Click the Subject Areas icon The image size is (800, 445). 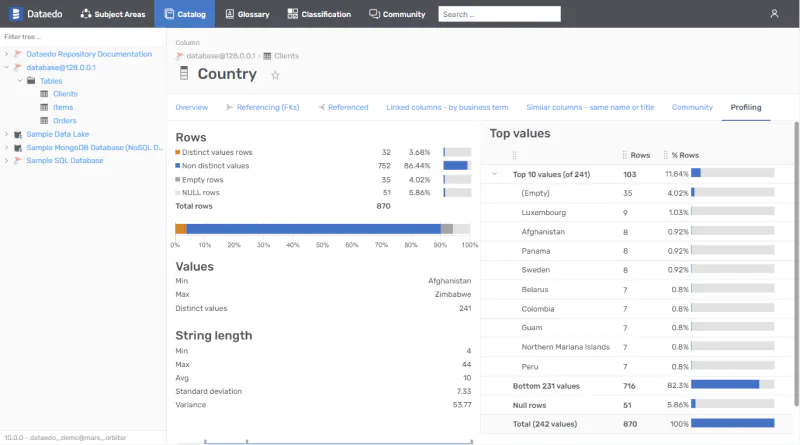[86, 14]
